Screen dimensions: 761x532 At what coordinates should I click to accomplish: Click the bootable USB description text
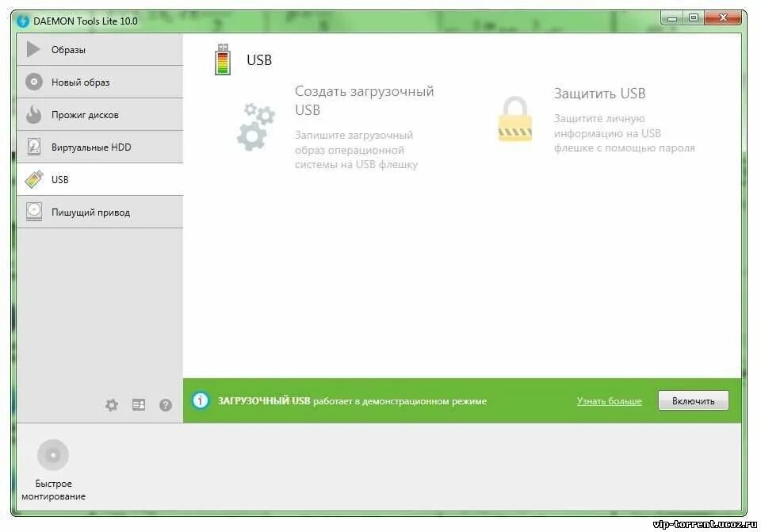[356, 150]
